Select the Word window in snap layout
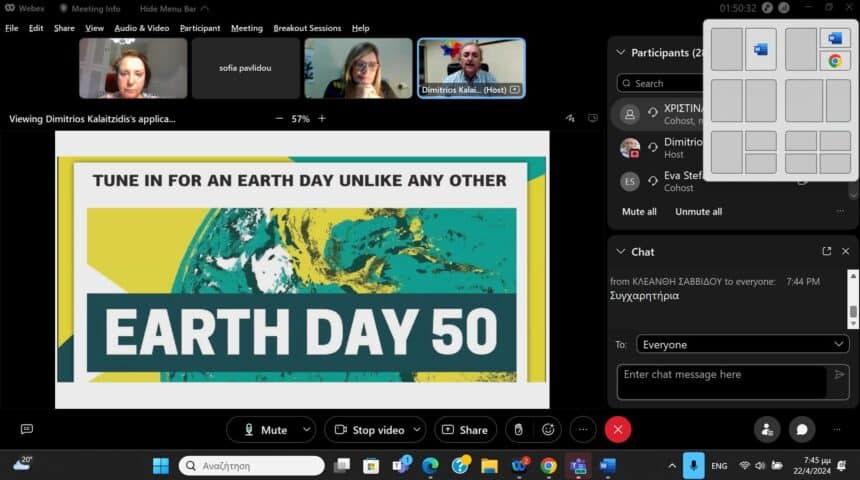The width and height of the screenshot is (860, 480). point(761,50)
